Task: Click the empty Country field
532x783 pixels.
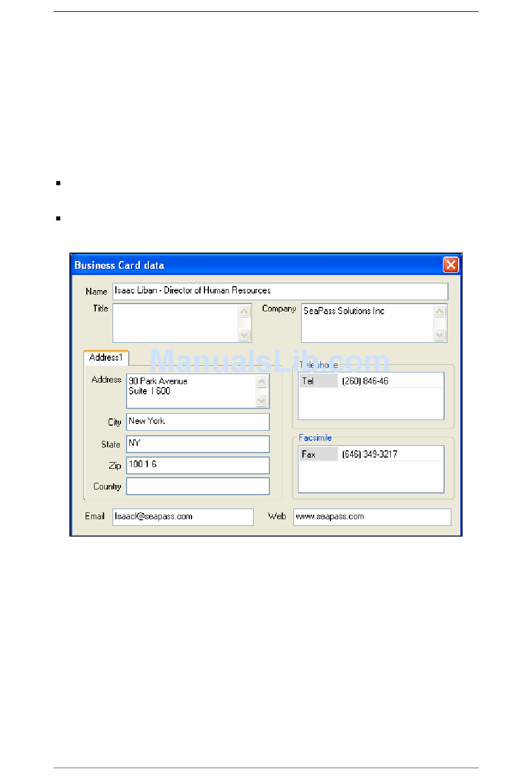Action: pyautogui.click(x=198, y=486)
